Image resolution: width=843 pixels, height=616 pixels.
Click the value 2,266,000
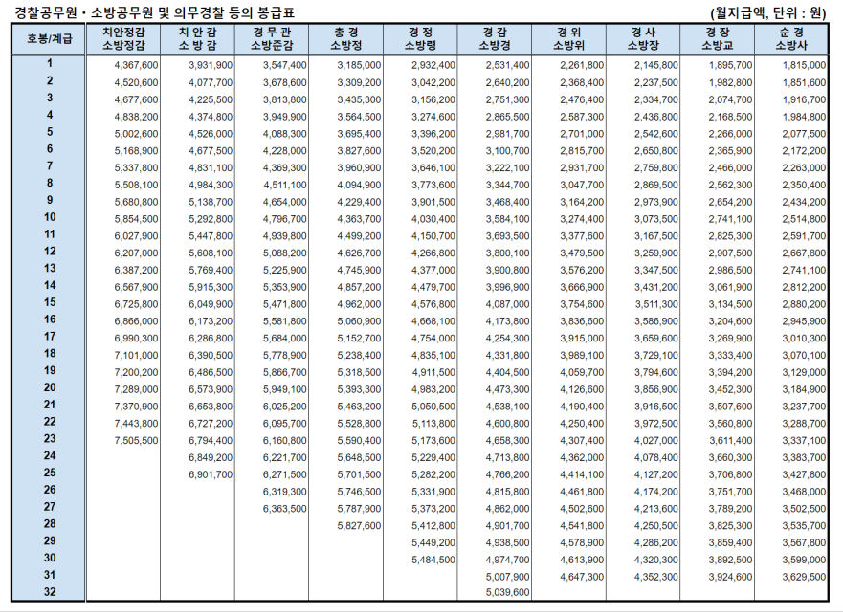point(730,134)
